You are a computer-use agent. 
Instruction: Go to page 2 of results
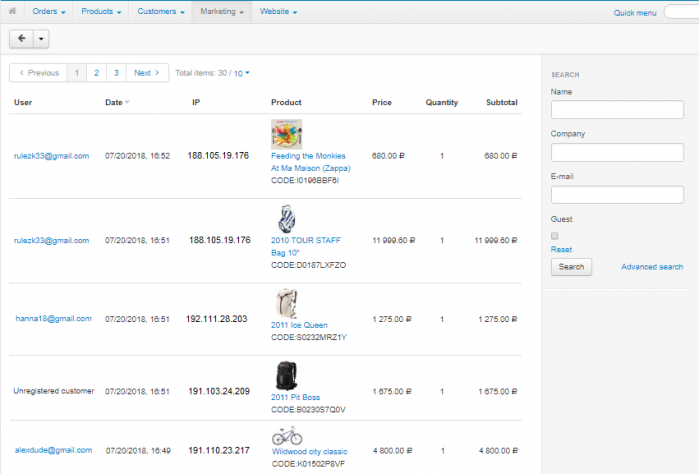click(x=96, y=73)
